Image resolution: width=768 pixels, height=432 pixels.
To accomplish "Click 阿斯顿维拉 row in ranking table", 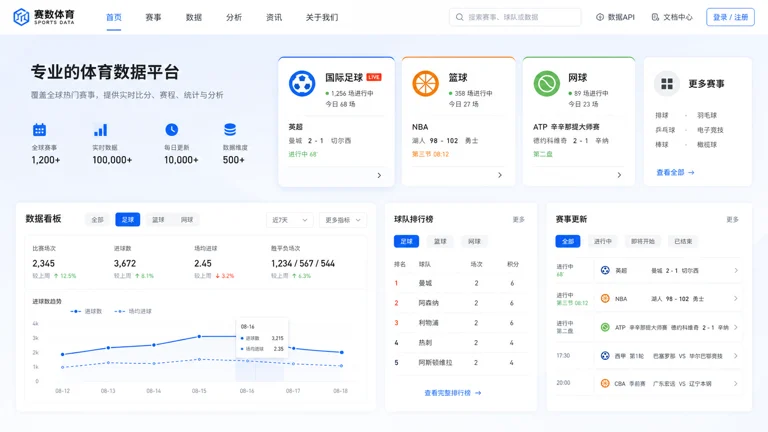I will [459, 363].
